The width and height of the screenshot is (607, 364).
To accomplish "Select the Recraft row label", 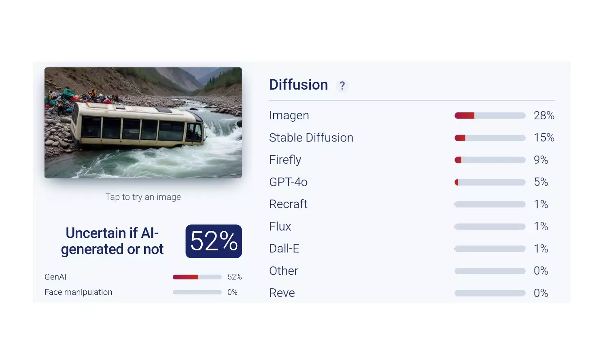I will tap(288, 204).
